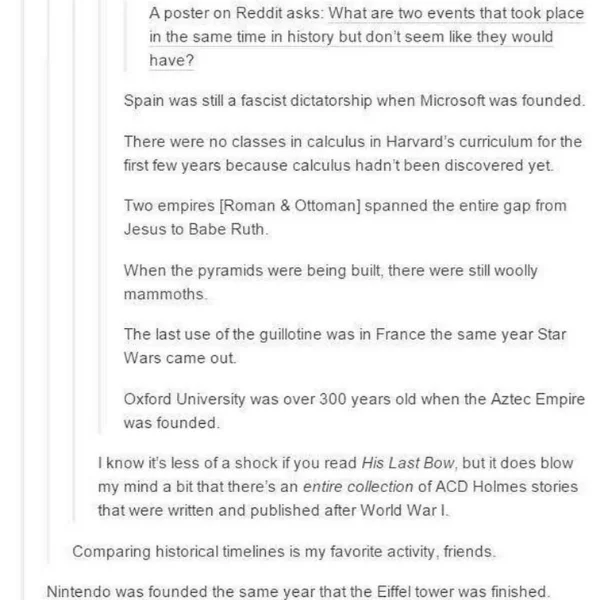Click the words "World War I"
Viewport: 600px width, 600px height.
pos(403,510)
